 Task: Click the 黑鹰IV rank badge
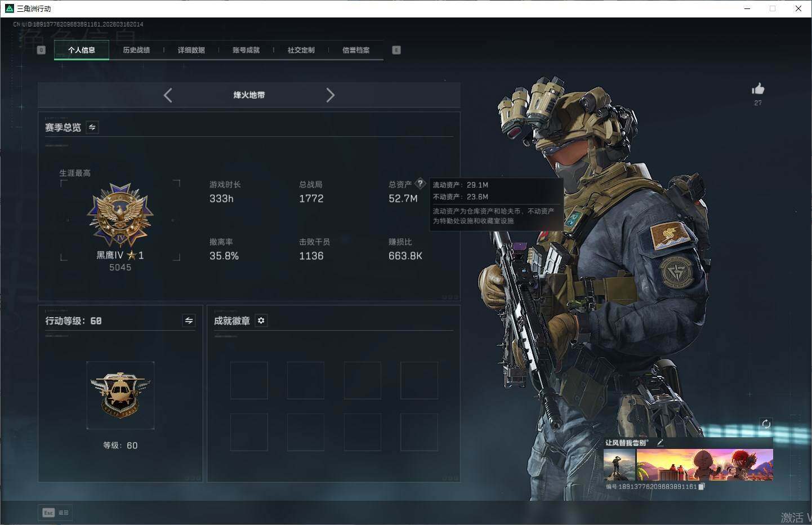point(120,216)
